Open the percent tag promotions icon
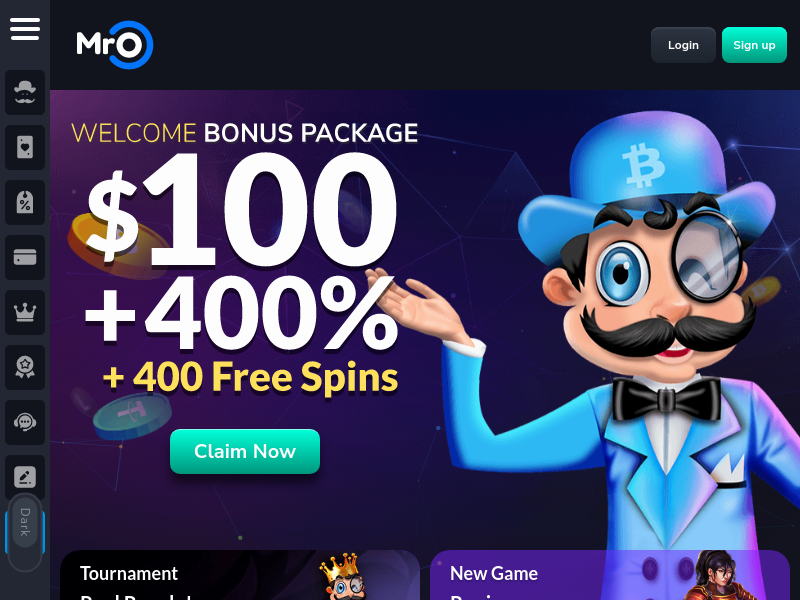 click(25, 203)
